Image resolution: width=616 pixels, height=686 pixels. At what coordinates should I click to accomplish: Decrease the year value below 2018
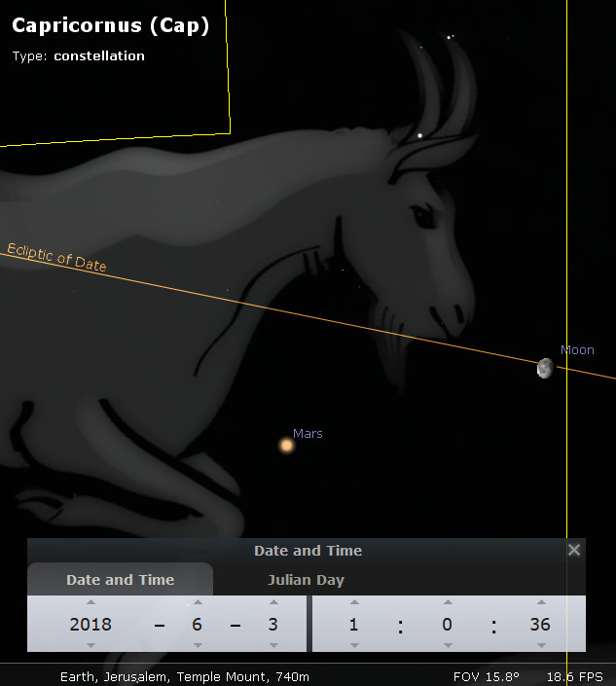pos(91,645)
